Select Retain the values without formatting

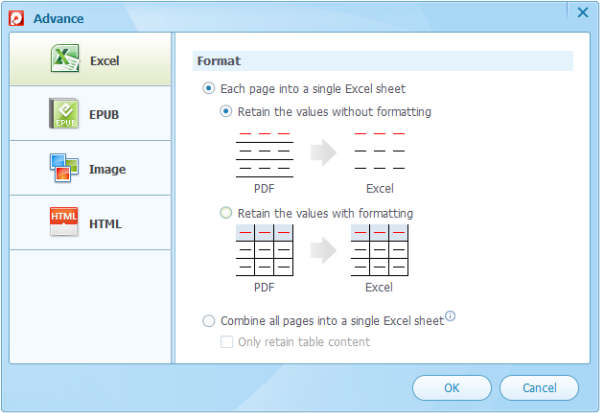(x=226, y=112)
